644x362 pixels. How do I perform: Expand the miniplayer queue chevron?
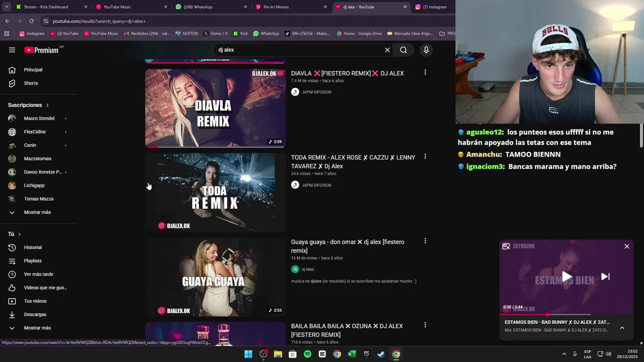coord(622,328)
